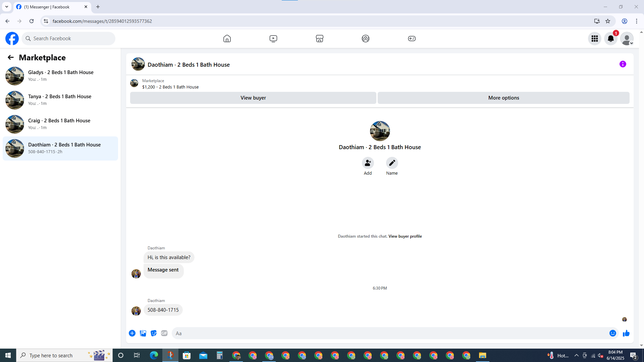Click the More options button
The height and width of the screenshot is (362, 644).
tap(503, 98)
